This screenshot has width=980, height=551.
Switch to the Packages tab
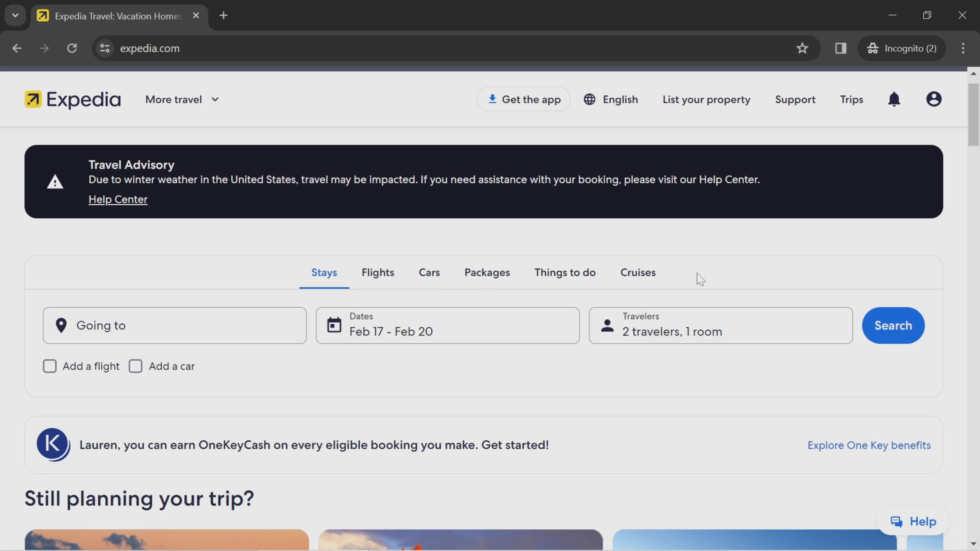(x=487, y=272)
